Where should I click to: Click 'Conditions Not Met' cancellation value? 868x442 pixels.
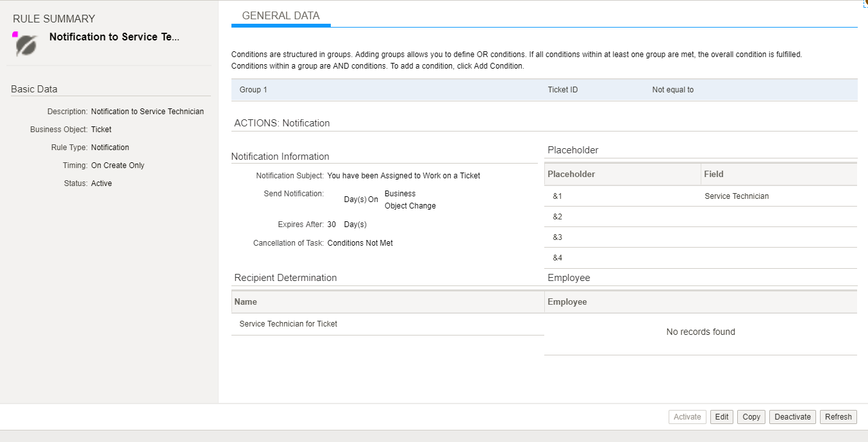click(360, 243)
